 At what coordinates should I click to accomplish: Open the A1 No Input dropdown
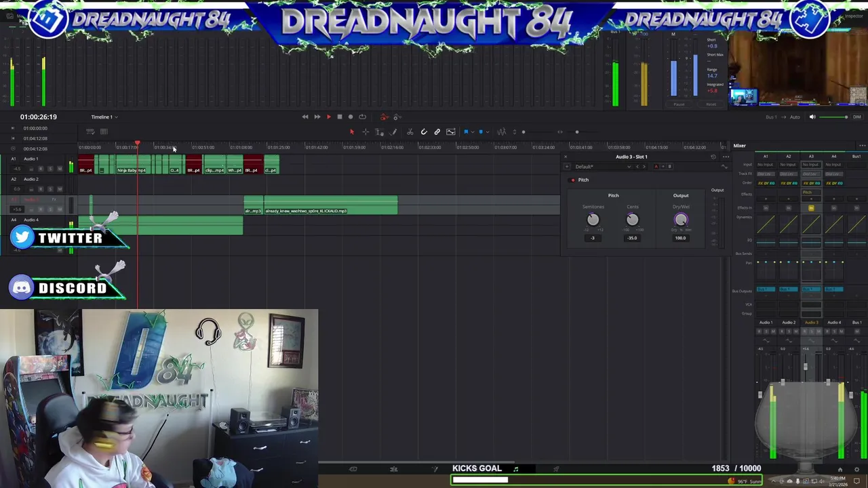[x=766, y=165]
